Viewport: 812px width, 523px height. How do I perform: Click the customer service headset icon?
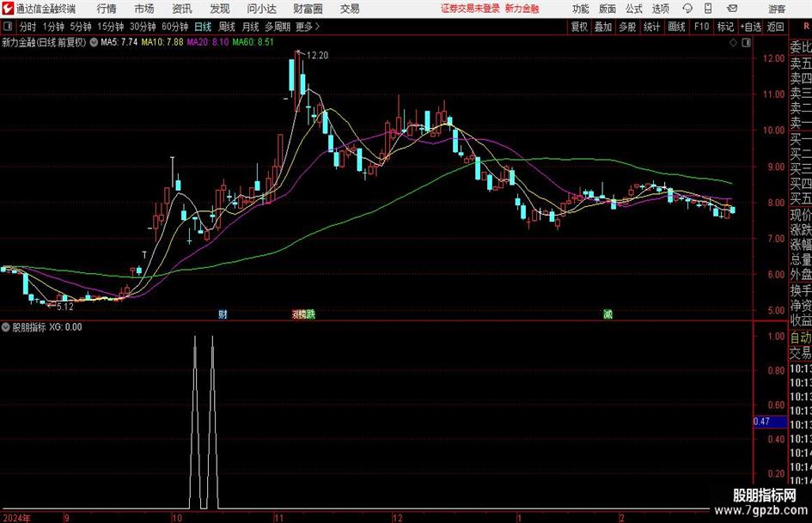coord(687,9)
